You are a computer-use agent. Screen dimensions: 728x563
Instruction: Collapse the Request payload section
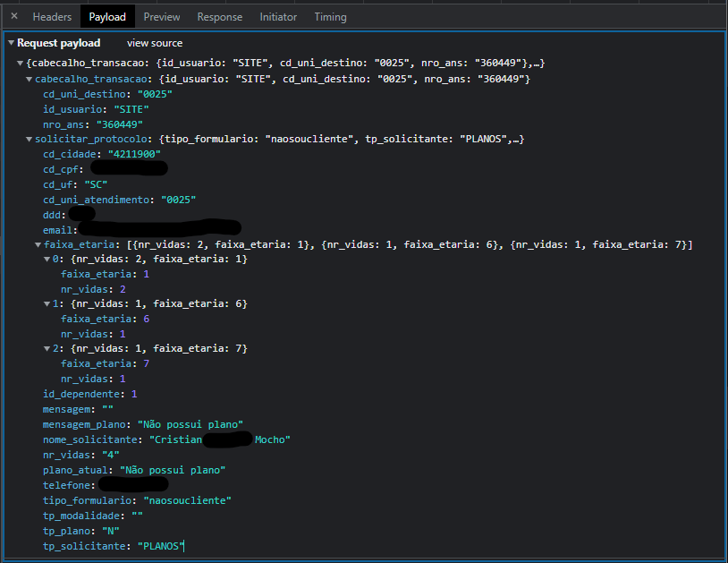click(x=11, y=43)
